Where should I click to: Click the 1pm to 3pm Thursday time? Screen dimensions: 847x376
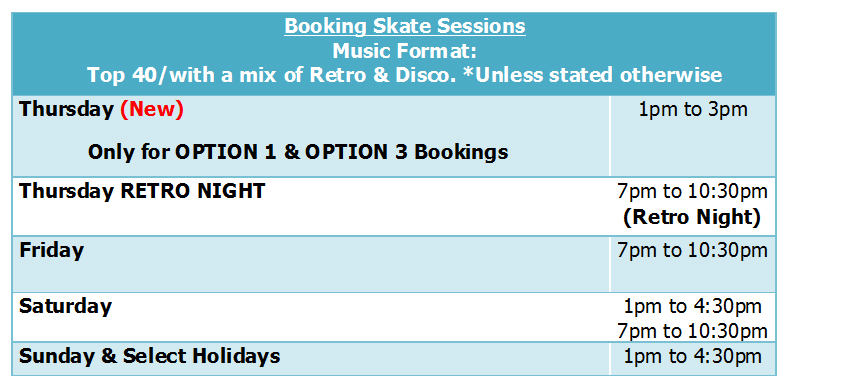click(x=693, y=110)
